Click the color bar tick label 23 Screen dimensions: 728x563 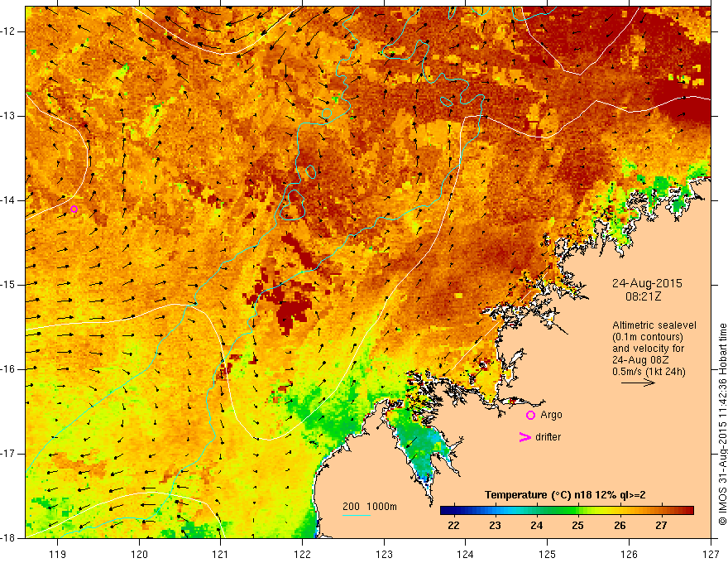(495, 526)
